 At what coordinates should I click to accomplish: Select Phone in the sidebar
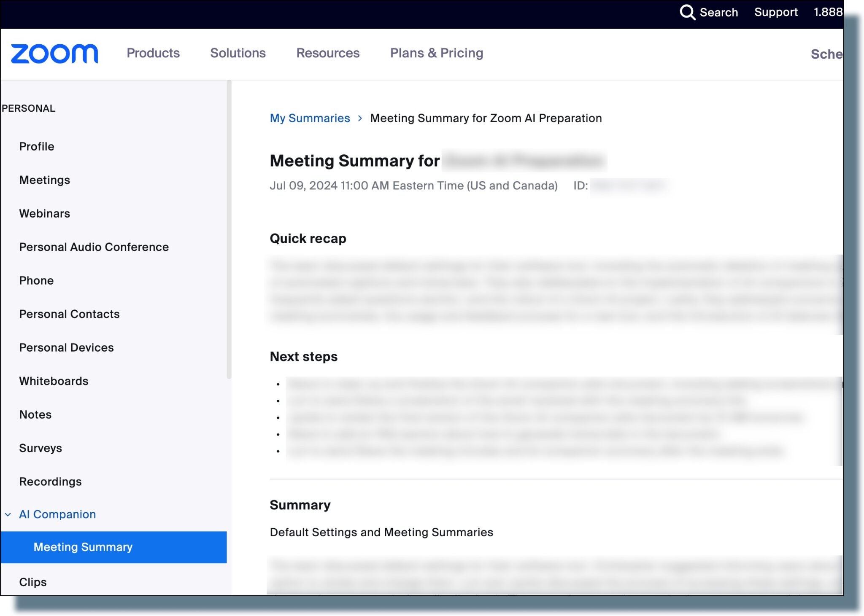tap(36, 280)
